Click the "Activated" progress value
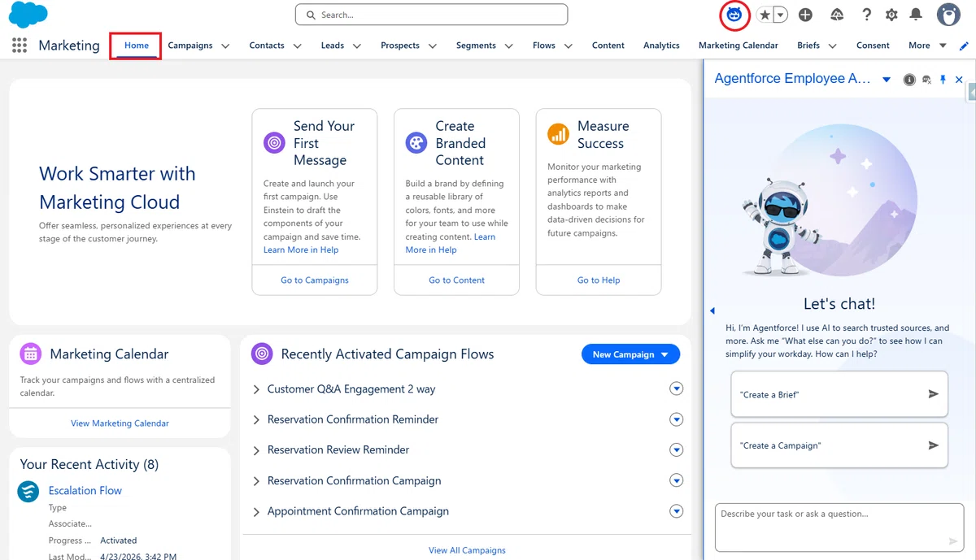 [x=118, y=540]
